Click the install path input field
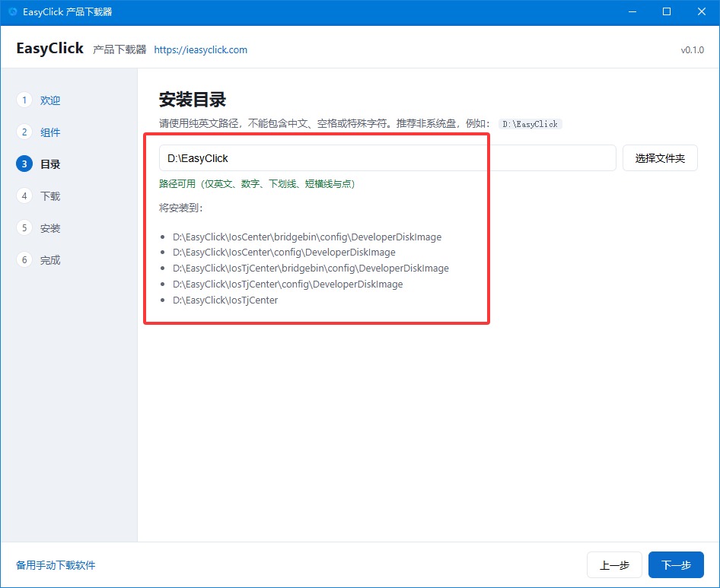Viewport: 720px width, 588px height. (x=387, y=158)
